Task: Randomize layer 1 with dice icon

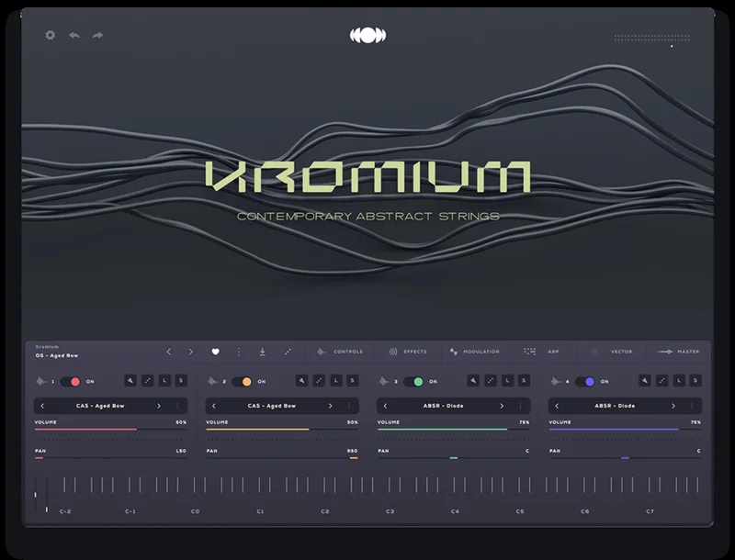Action: 147,381
